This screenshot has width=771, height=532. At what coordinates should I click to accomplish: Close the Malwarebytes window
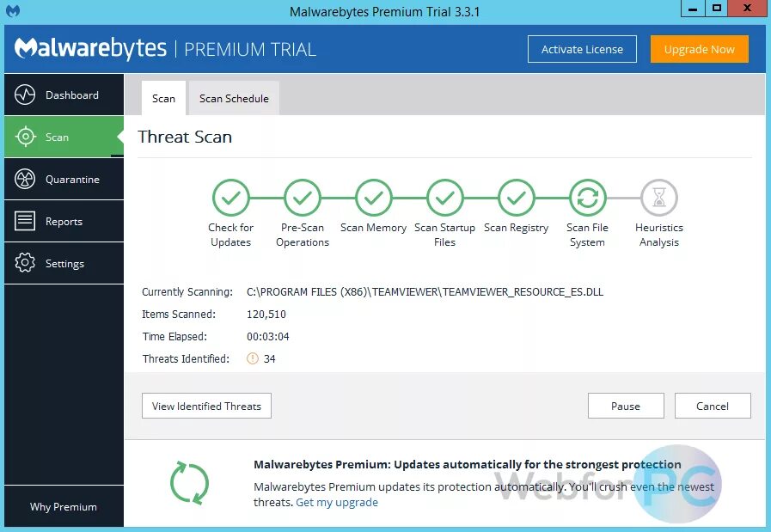[x=748, y=9]
